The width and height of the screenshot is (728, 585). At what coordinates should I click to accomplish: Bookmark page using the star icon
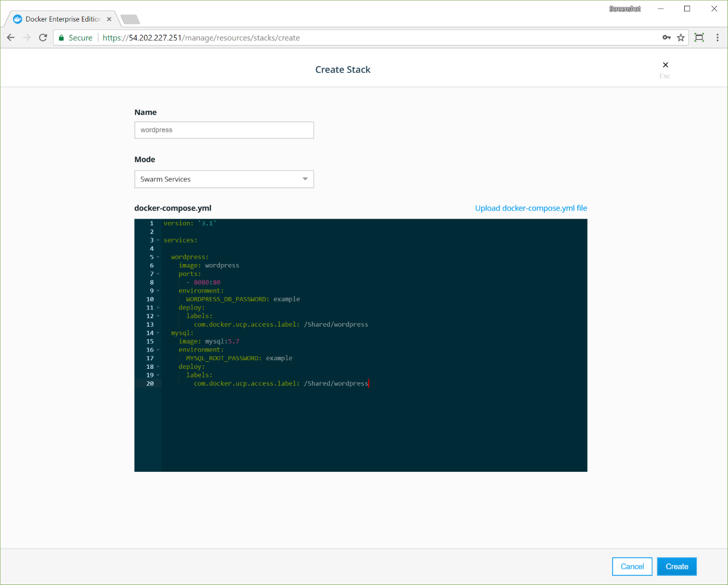(x=681, y=38)
